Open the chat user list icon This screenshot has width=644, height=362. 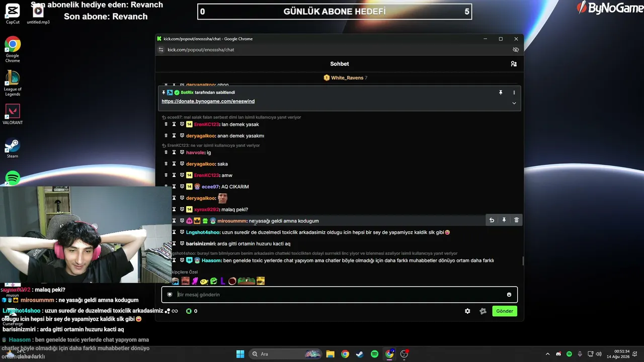click(x=513, y=64)
